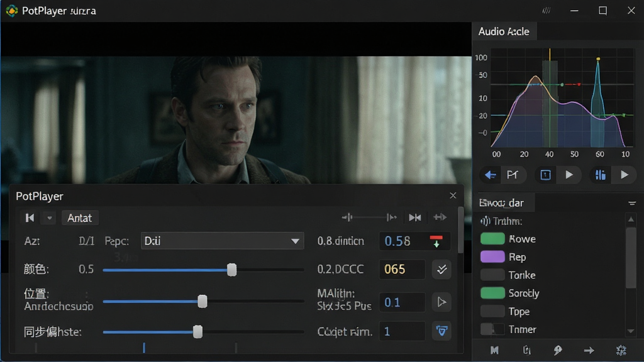Click the right arrow icon in bottom toolbar

(589, 350)
